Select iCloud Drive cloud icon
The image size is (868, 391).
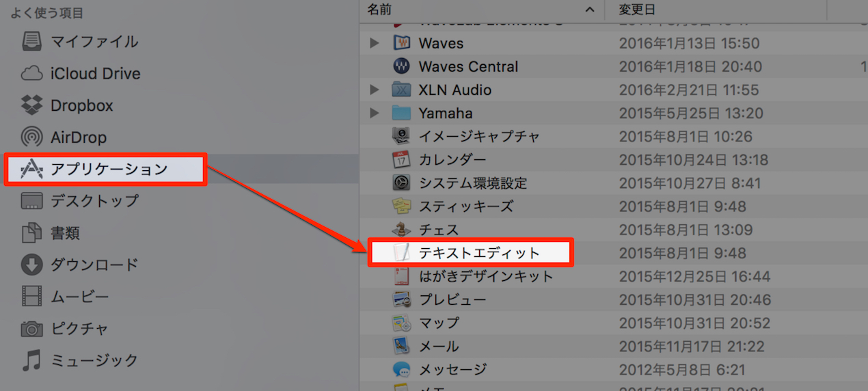pyautogui.click(x=32, y=74)
